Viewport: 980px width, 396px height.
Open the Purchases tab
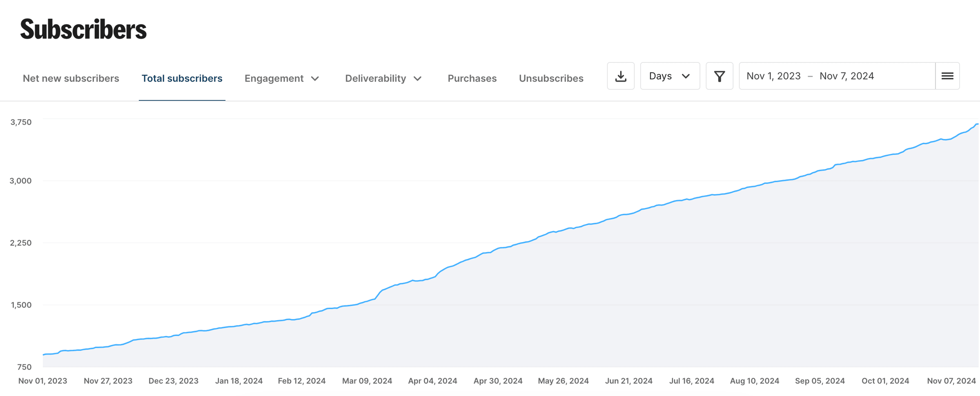tap(472, 78)
